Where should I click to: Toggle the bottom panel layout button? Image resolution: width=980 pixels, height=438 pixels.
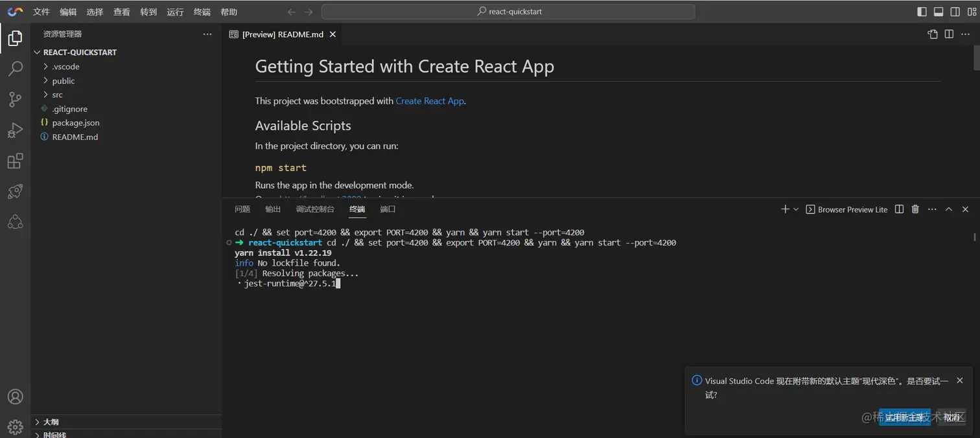point(938,12)
